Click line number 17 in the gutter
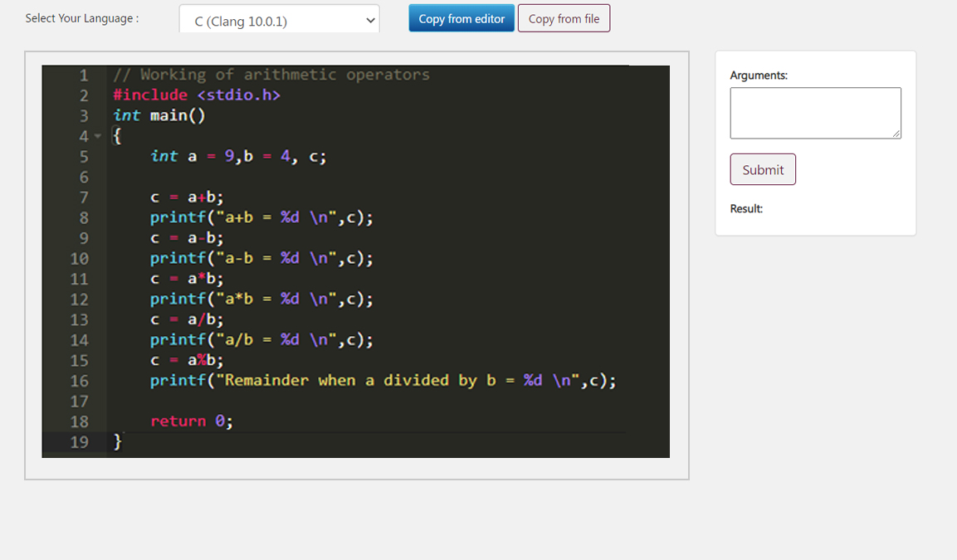 point(80,401)
